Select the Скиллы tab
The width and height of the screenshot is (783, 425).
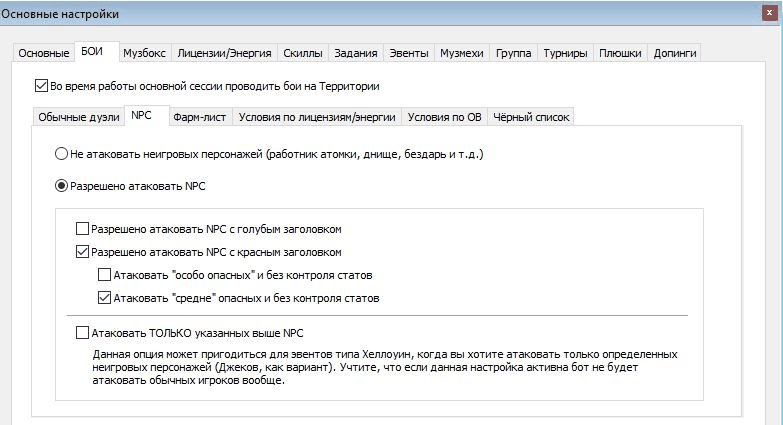point(303,53)
